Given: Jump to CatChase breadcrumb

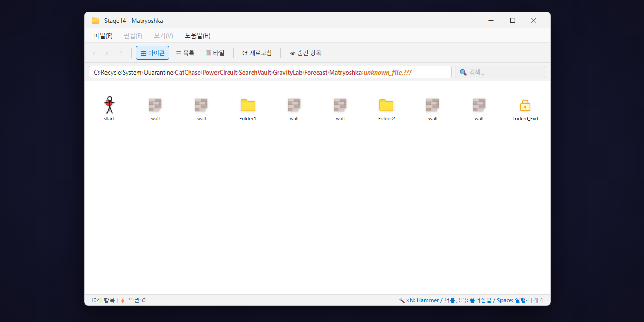Looking at the screenshot, I should (x=188, y=73).
